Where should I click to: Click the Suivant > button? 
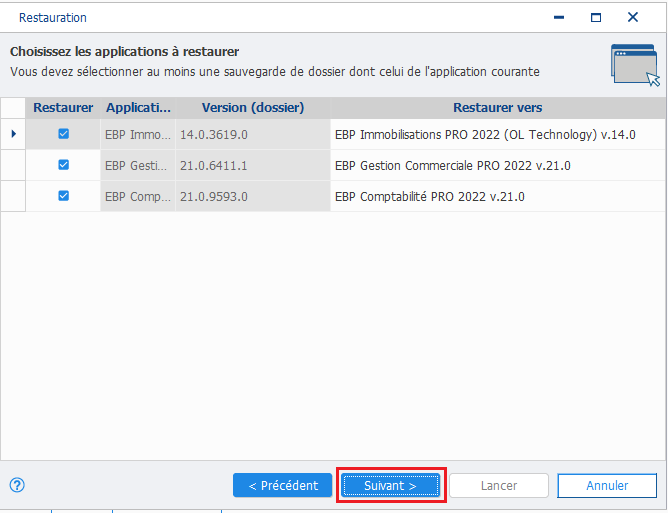click(390, 485)
